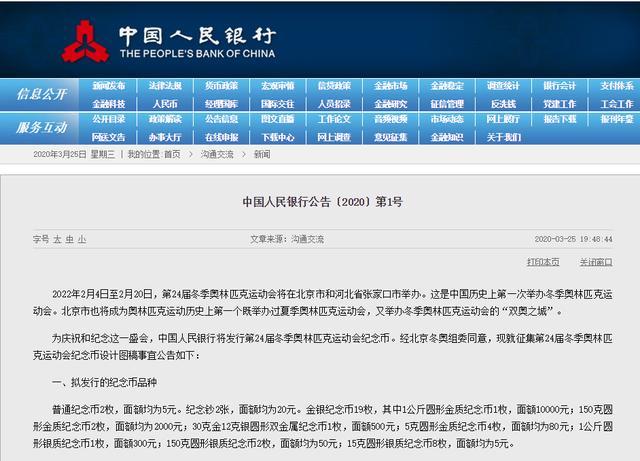The image size is (640, 461).
Task: Open the 党建工作 section
Action: click(560, 104)
